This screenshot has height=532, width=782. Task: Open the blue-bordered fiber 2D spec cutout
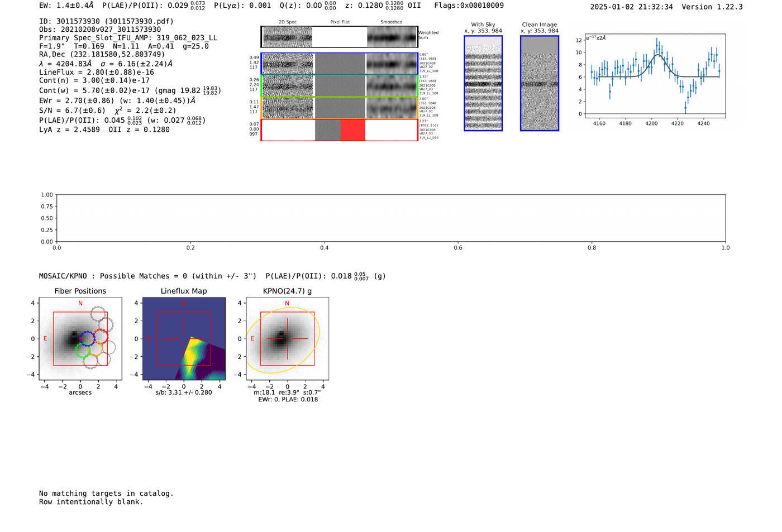[288, 64]
